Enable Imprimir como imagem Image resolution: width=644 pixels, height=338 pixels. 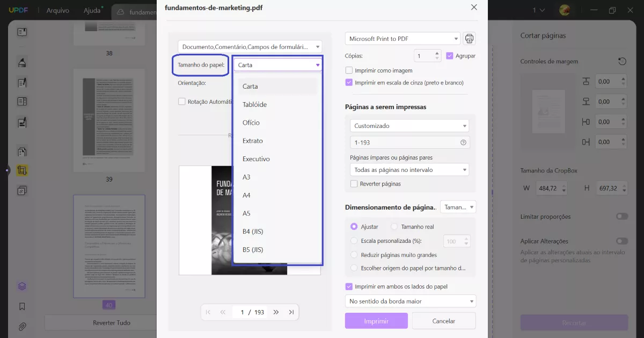pyautogui.click(x=348, y=70)
